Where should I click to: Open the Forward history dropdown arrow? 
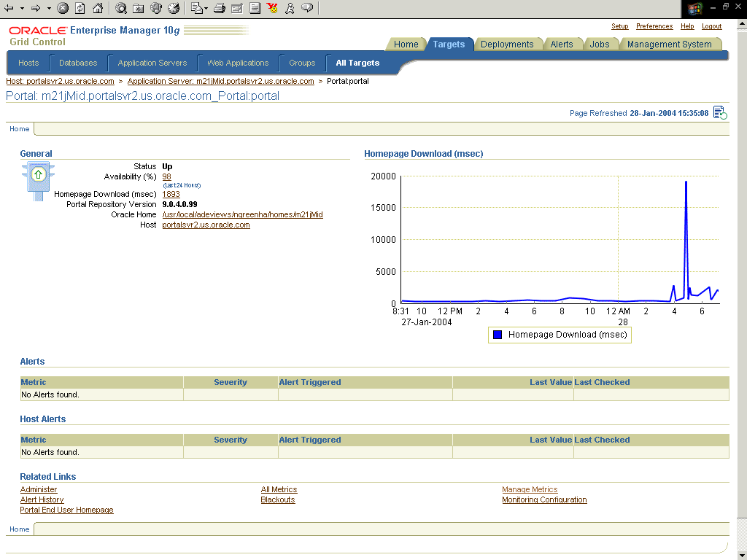[49, 8]
